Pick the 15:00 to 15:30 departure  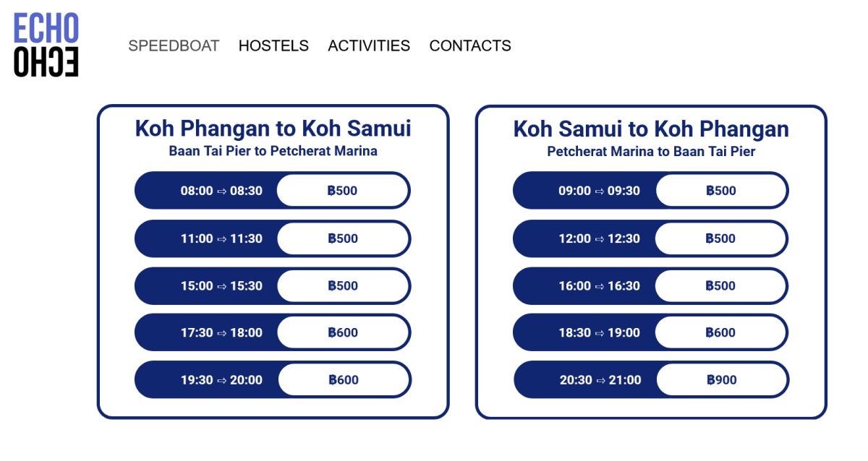[221, 285]
